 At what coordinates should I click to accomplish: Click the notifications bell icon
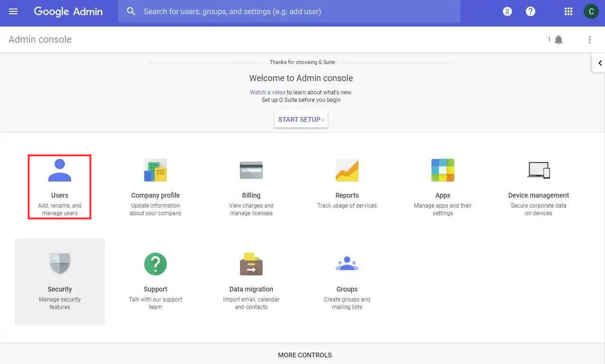click(559, 40)
